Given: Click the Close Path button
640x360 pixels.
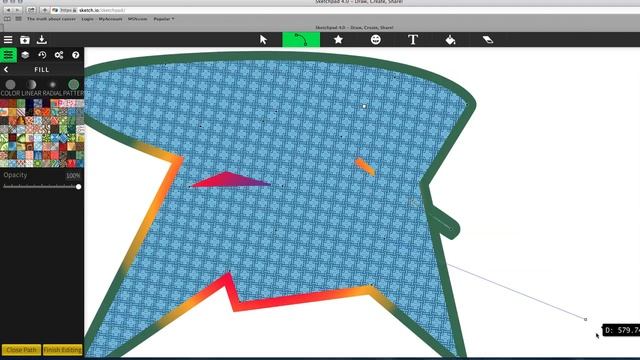Looking at the screenshot, I should (x=21, y=350).
